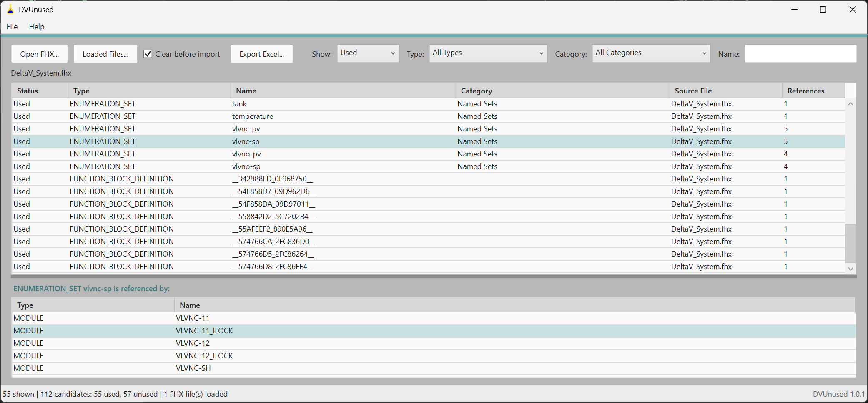Open the Type dropdown set to All Types

(488, 53)
